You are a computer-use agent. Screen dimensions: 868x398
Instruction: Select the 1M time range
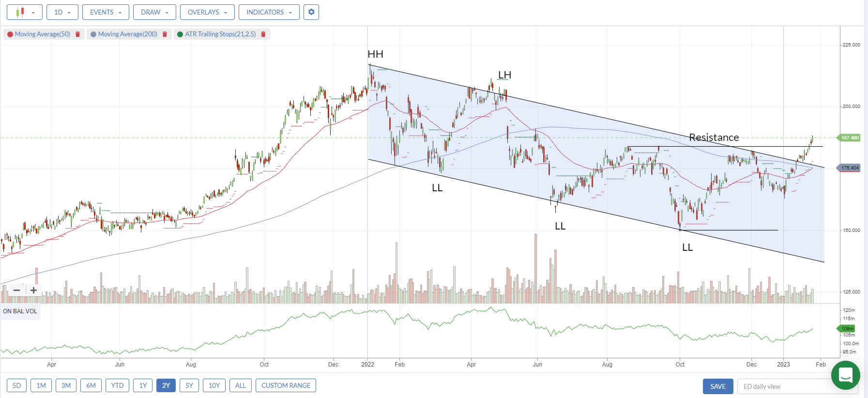(x=41, y=385)
